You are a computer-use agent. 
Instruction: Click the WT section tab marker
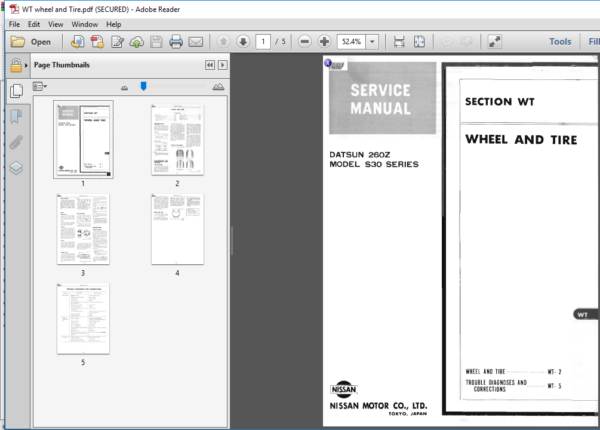[585, 314]
